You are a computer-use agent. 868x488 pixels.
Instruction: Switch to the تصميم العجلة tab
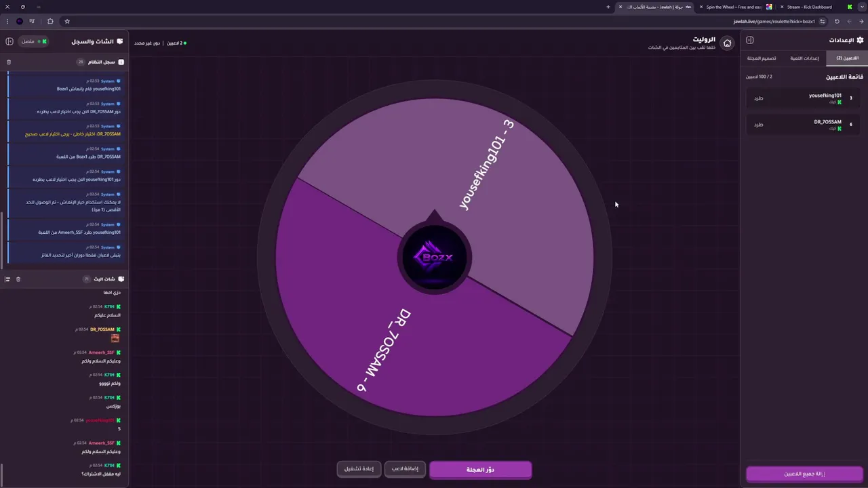coord(762,58)
